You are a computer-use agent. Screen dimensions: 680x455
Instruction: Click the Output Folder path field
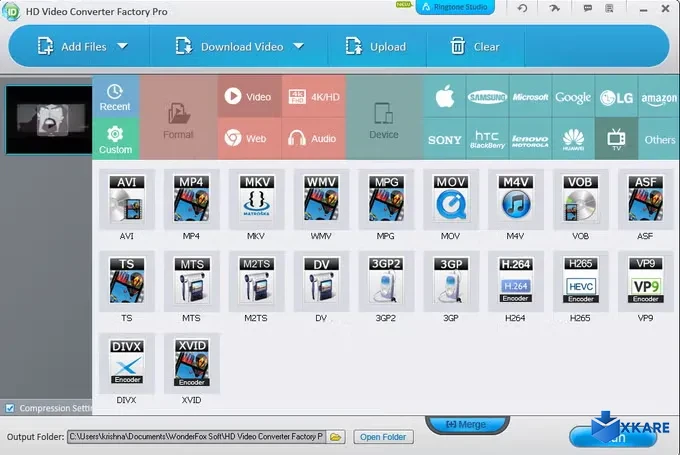[196, 437]
